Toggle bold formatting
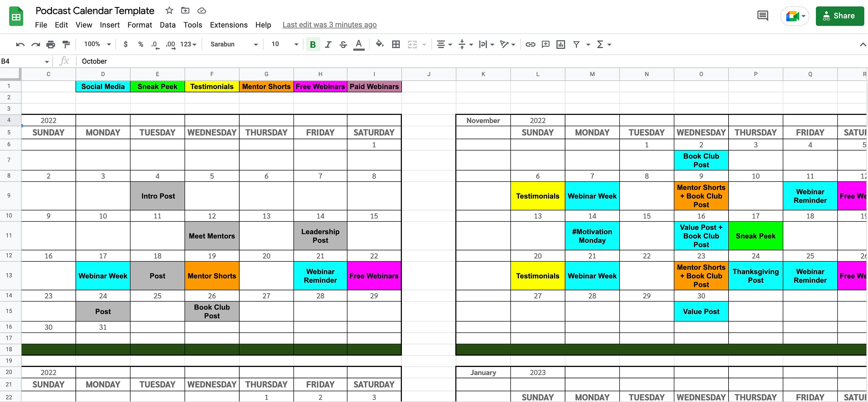The width and height of the screenshot is (868, 402). coord(313,45)
